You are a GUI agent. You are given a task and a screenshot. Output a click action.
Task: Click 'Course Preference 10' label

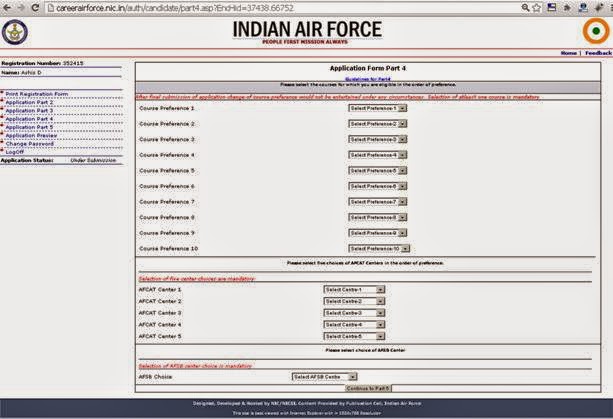[168, 249]
